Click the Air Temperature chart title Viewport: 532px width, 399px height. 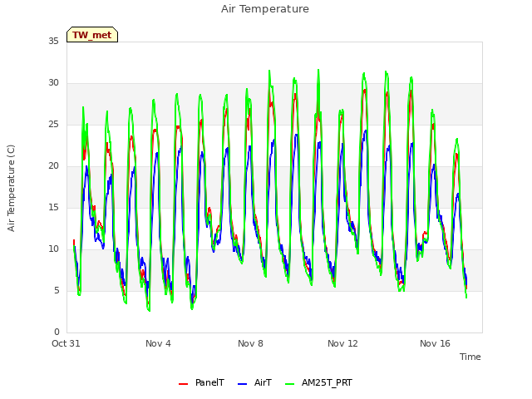pyautogui.click(x=265, y=9)
